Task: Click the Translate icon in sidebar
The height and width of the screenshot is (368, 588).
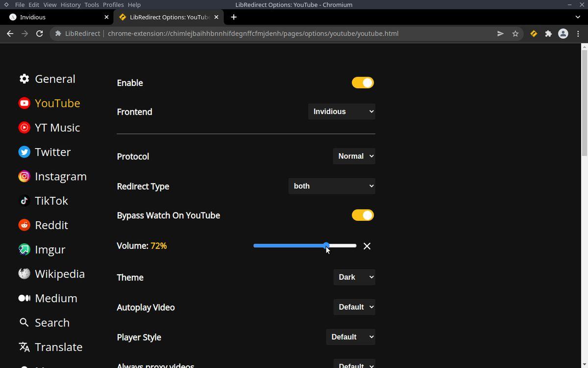Action: [x=24, y=347]
